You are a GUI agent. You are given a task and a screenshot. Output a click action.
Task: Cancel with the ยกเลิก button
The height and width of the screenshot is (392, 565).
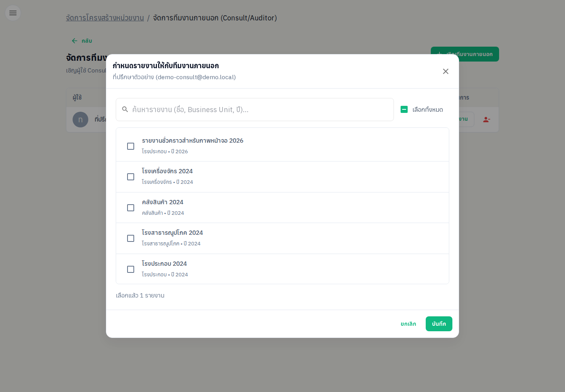(x=408, y=324)
